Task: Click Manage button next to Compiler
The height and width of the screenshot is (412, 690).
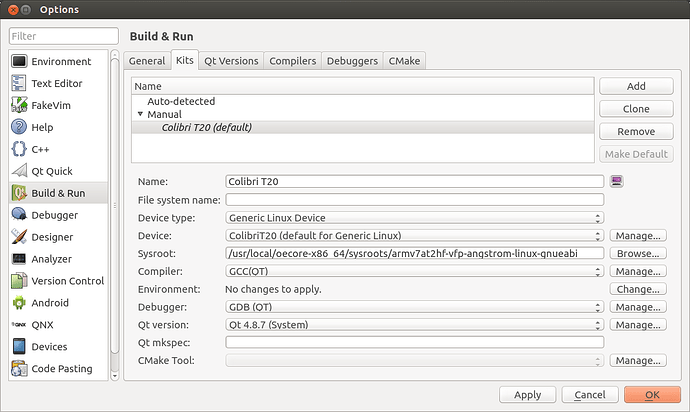Action: point(638,271)
